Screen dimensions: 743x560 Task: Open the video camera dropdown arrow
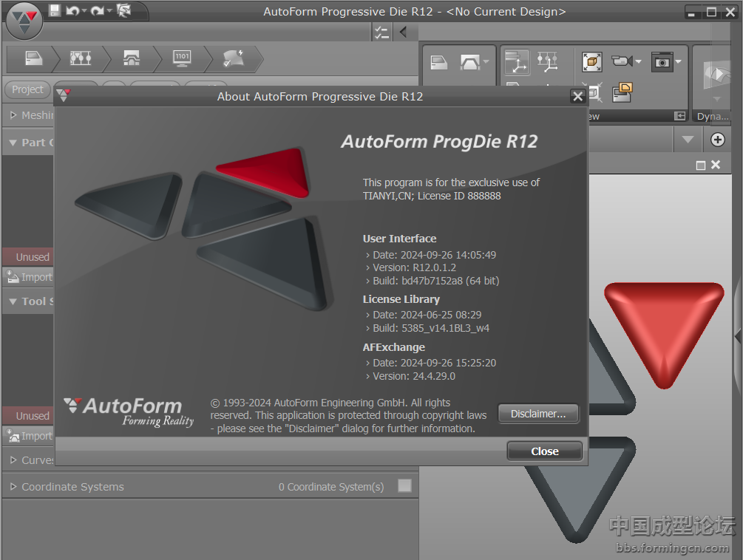click(x=638, y=61)
